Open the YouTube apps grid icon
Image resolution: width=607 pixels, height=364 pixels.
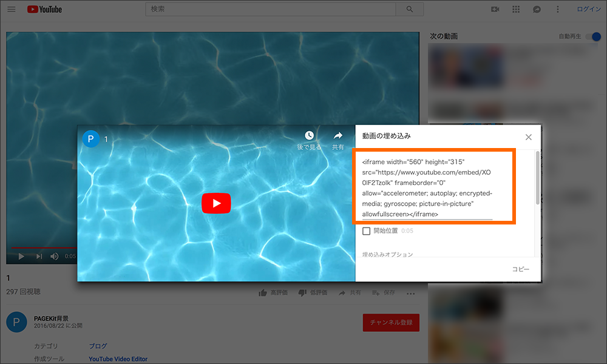click(516, 9)
